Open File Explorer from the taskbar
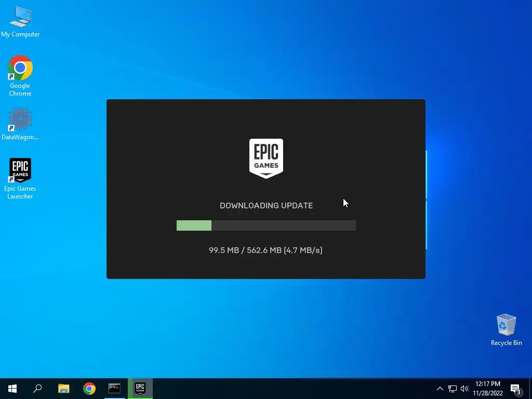This screenshot has height=399, width=532. point(63,389)
